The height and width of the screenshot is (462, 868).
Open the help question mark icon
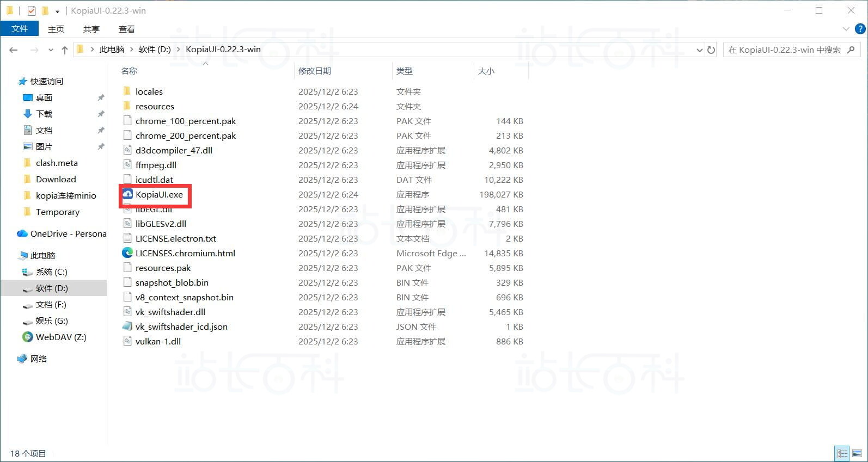pos(860,29)
